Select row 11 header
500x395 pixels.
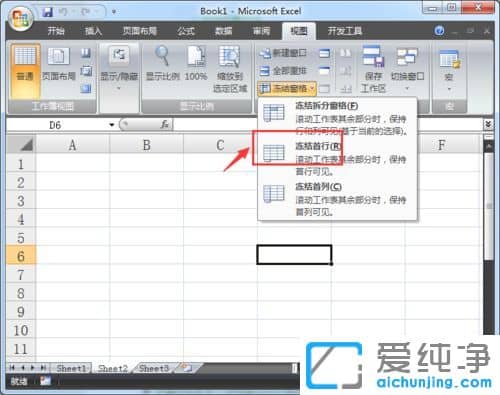pyautogui.click(x=21, y=349)
